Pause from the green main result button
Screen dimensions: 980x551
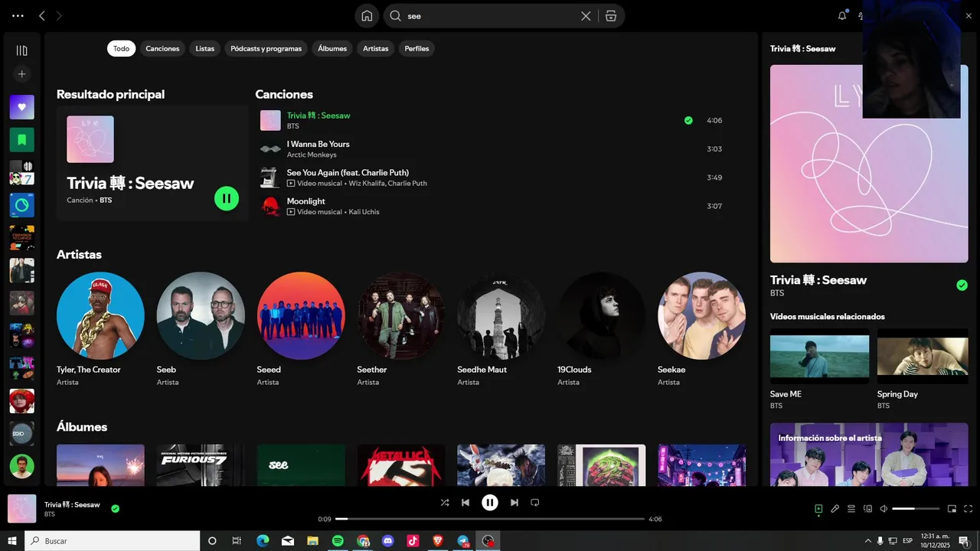[227, 198]
